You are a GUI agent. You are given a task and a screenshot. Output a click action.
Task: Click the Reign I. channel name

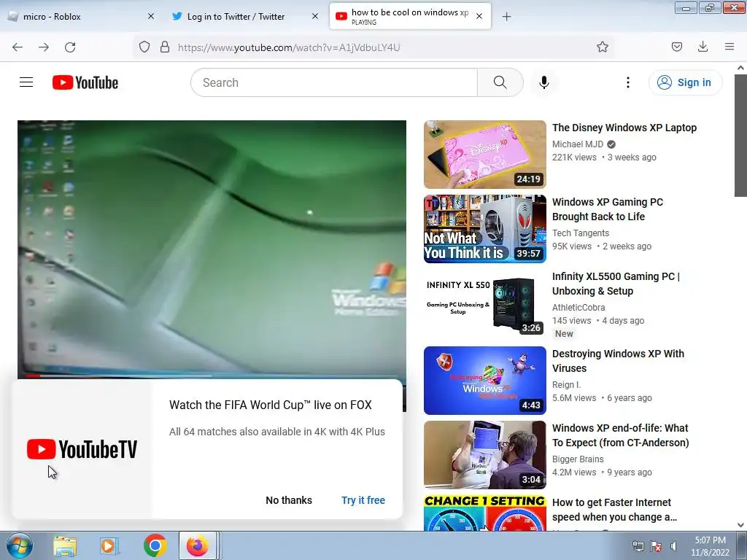[566, 384]
